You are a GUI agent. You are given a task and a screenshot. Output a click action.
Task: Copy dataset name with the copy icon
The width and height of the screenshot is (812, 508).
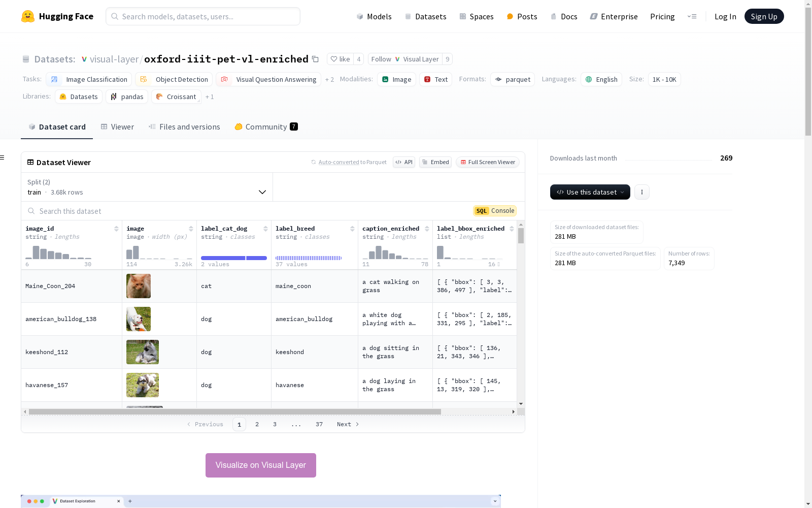tap(315, 59)
